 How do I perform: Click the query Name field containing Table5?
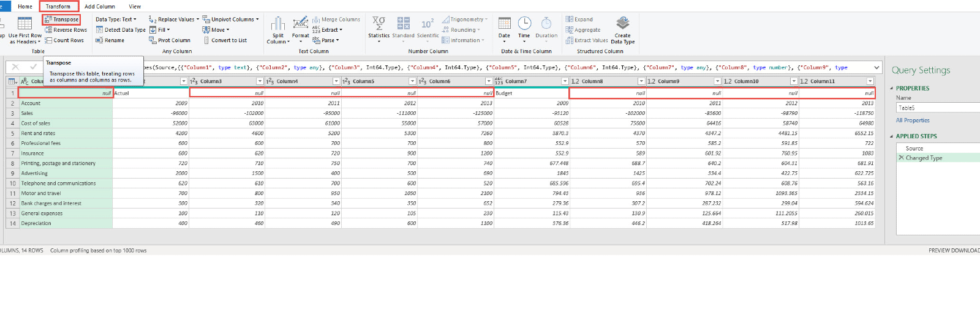[937, 108]
